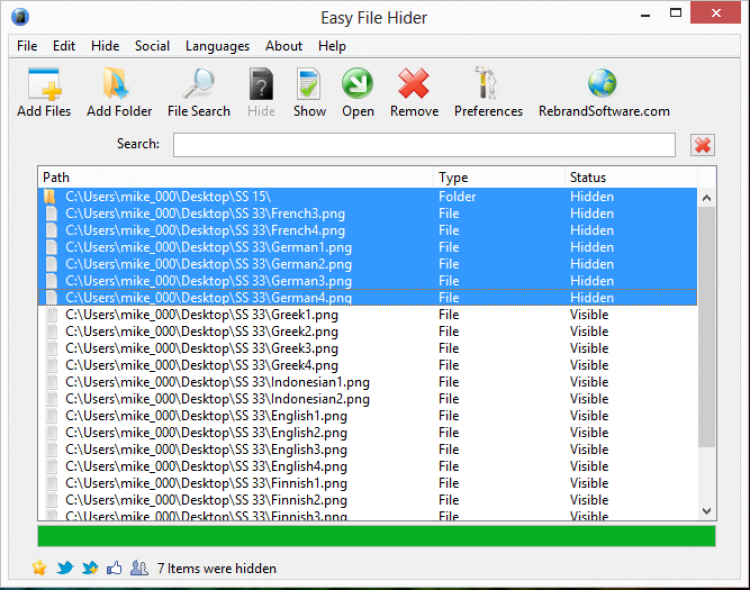750x590 pixels.
Task: Sort by the Path column header
Action: [236, 178]
